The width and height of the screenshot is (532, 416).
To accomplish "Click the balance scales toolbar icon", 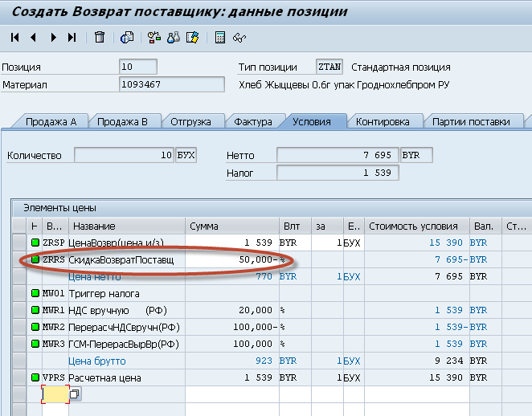I will [154, 37].
